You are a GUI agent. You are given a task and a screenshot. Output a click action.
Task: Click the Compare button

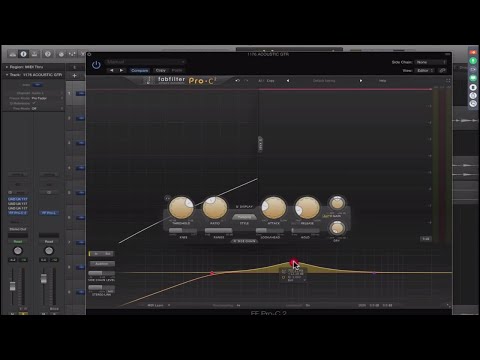tap(140, 70)
